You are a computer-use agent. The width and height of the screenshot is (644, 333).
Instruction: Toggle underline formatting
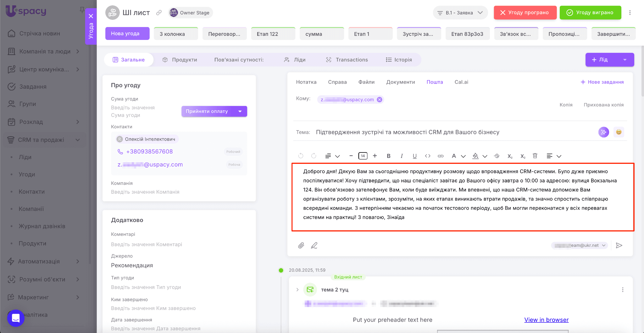(414, 156)
